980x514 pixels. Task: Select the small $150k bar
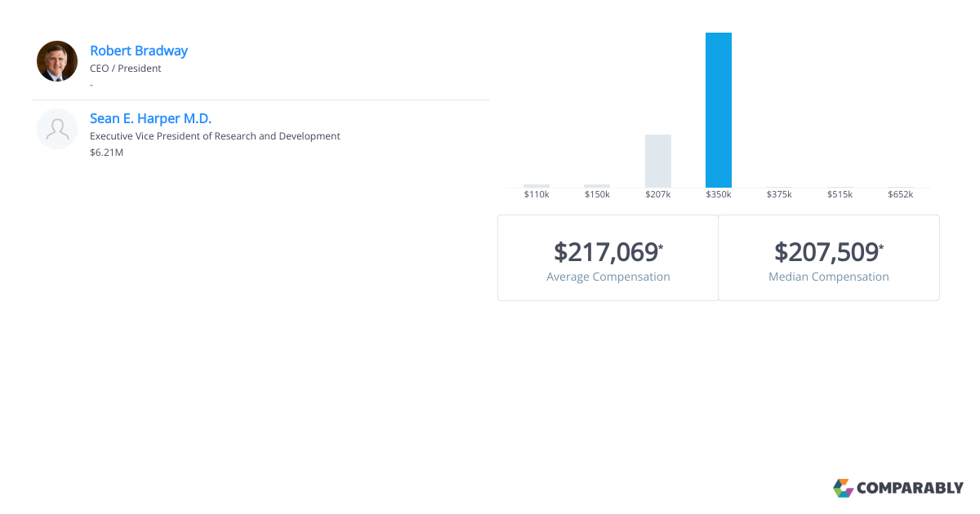point(597,186)
